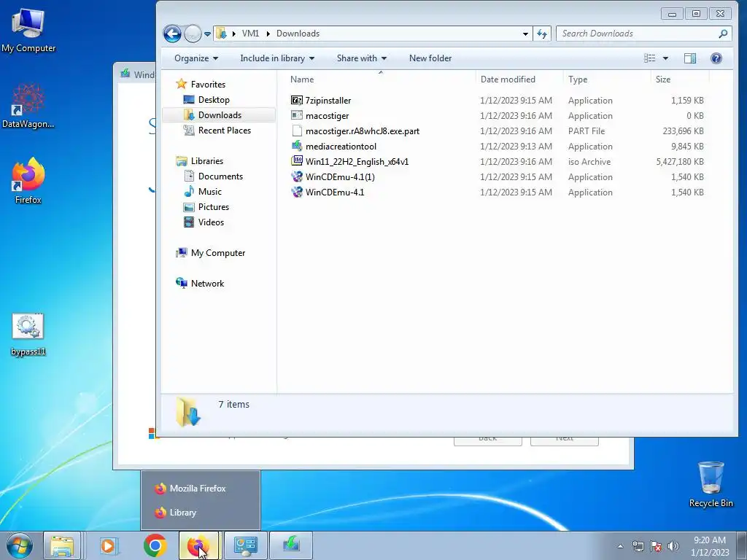Sort by the Type column header

point(578,79)
